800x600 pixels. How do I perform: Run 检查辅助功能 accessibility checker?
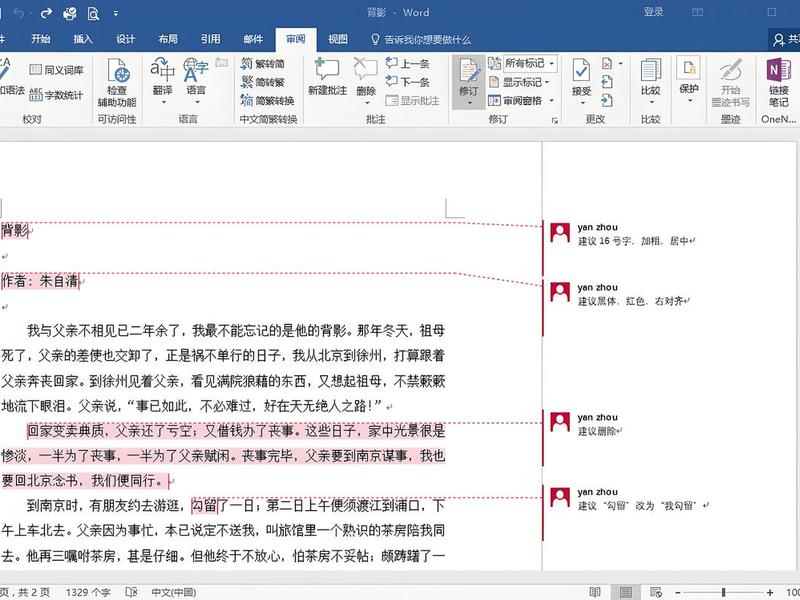click(117, 83)
